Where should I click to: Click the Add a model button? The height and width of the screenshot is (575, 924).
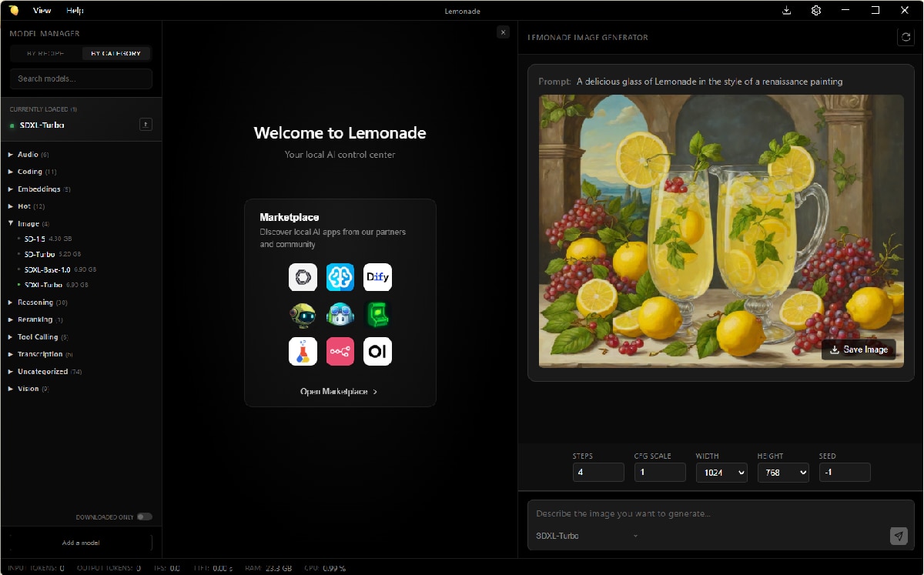point(80,542)
